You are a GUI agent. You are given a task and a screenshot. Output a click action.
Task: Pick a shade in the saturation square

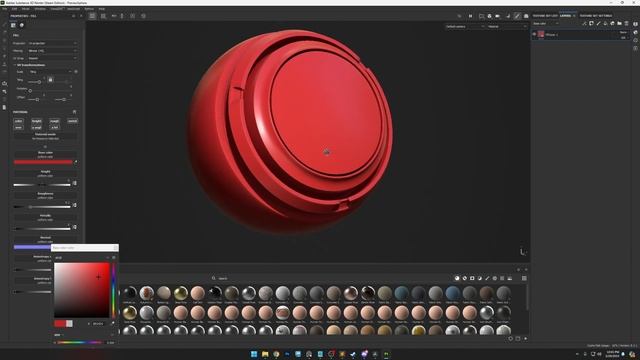pyautogui.click(x=82, y=290)
